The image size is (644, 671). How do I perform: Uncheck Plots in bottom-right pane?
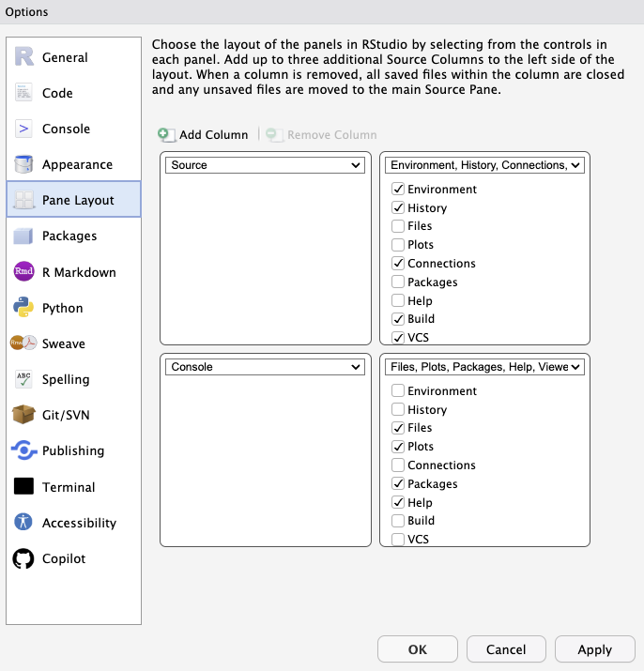pos(398,447)
